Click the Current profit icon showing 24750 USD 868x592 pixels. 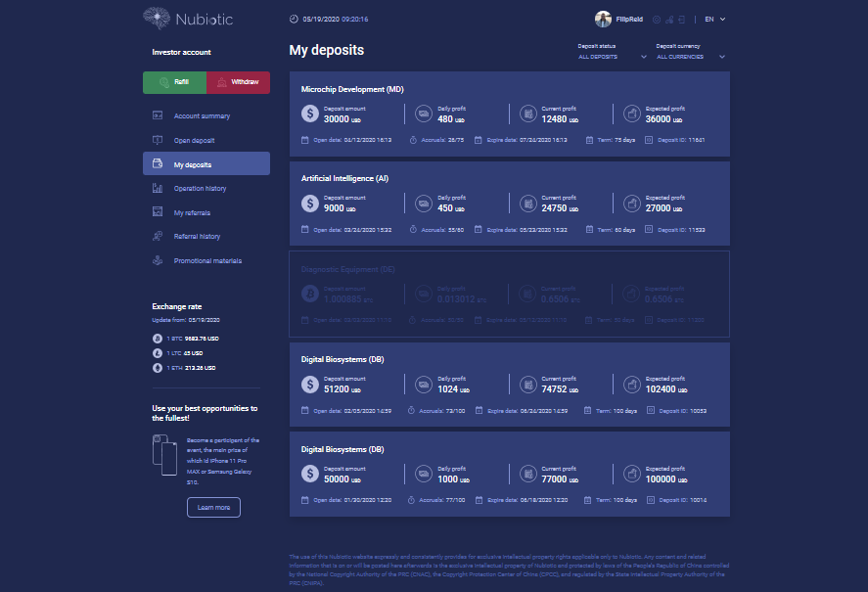(x=528, y=204)
